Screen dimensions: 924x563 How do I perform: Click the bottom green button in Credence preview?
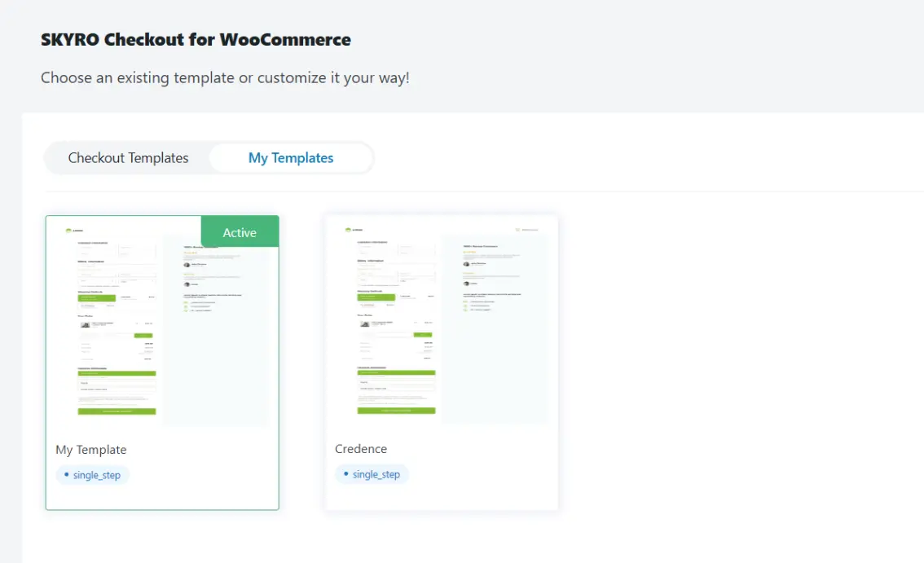click(x=396, y=411)
